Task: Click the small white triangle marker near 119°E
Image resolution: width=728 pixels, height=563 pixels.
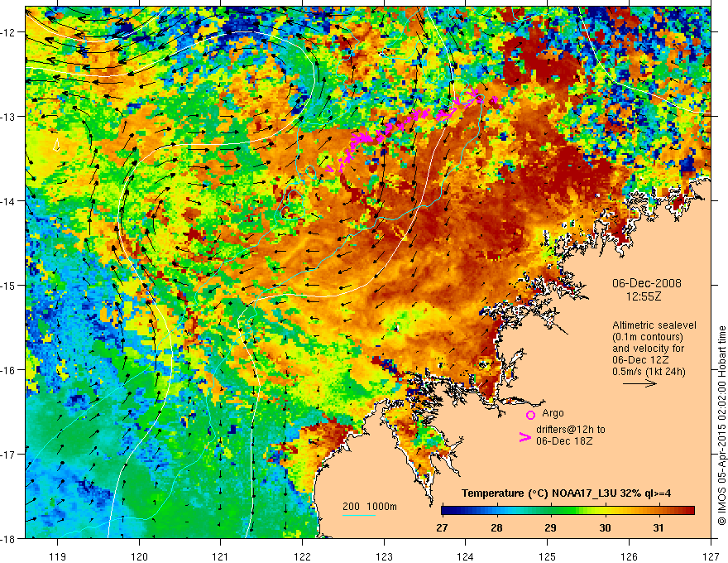Action: pyautogui.click(x=56, y=145)
